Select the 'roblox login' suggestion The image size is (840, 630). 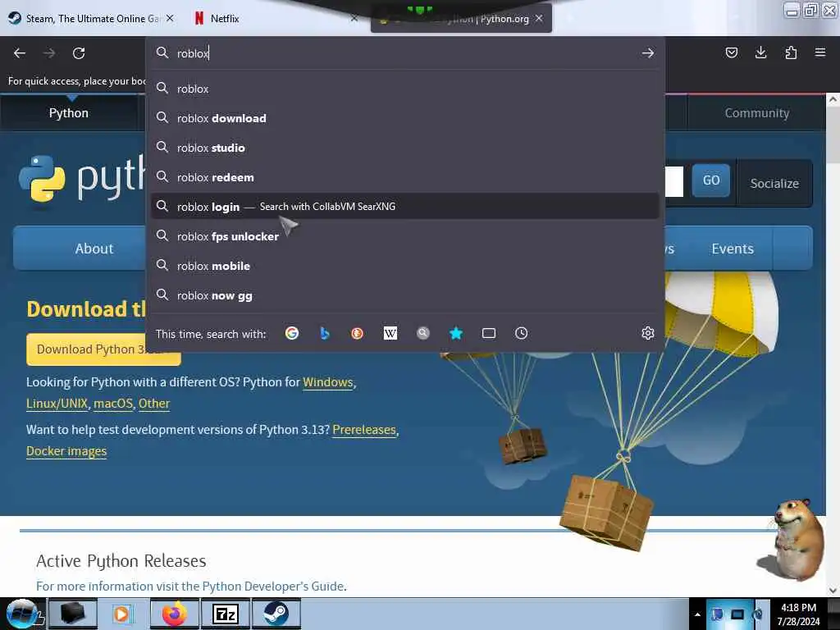point(405,206)
